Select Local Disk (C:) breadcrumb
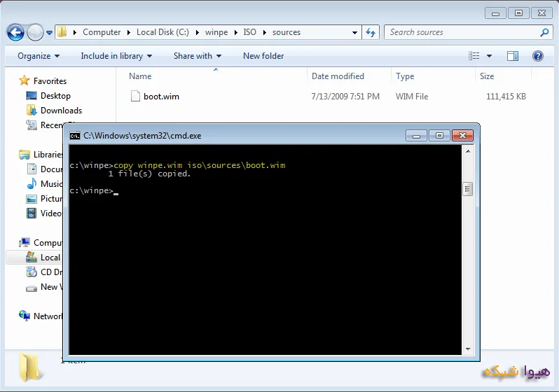 (x=163, y=32)
